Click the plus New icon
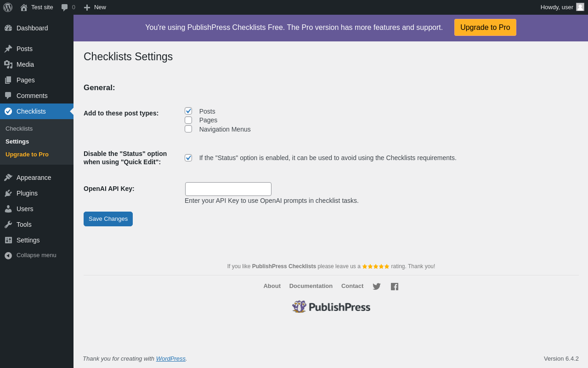 (x=87, y=7)
